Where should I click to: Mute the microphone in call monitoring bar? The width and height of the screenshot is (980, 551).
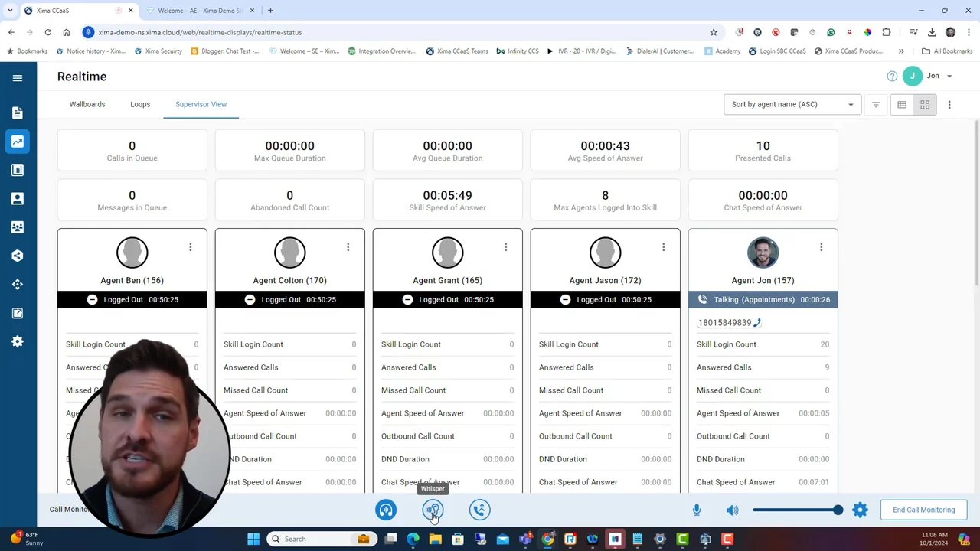point(697,510)
